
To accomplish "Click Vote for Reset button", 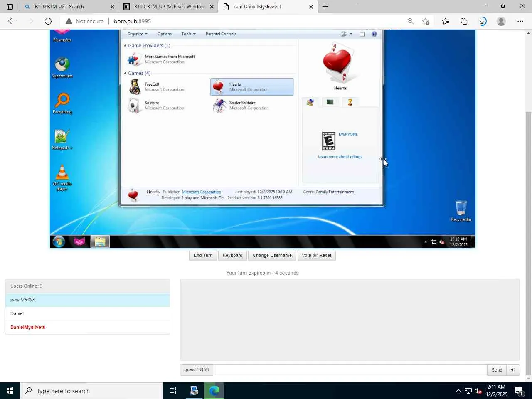I will pyautogui.click(x=317, y=255).
